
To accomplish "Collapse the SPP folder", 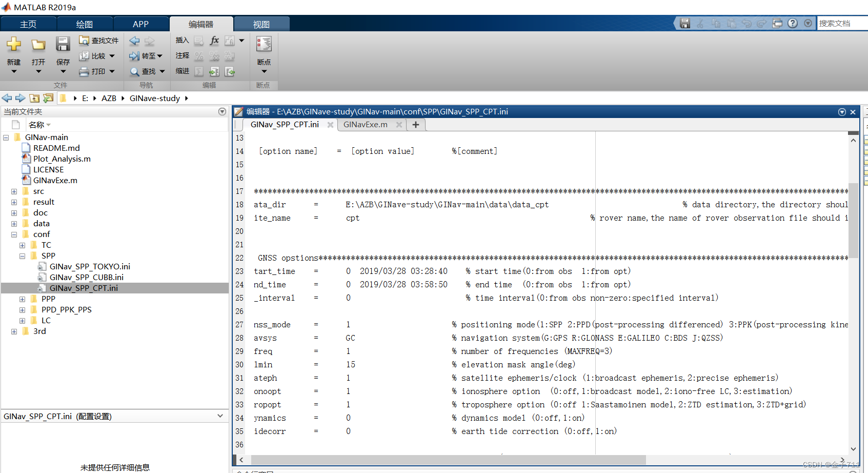I will click(x=23, y=256).
